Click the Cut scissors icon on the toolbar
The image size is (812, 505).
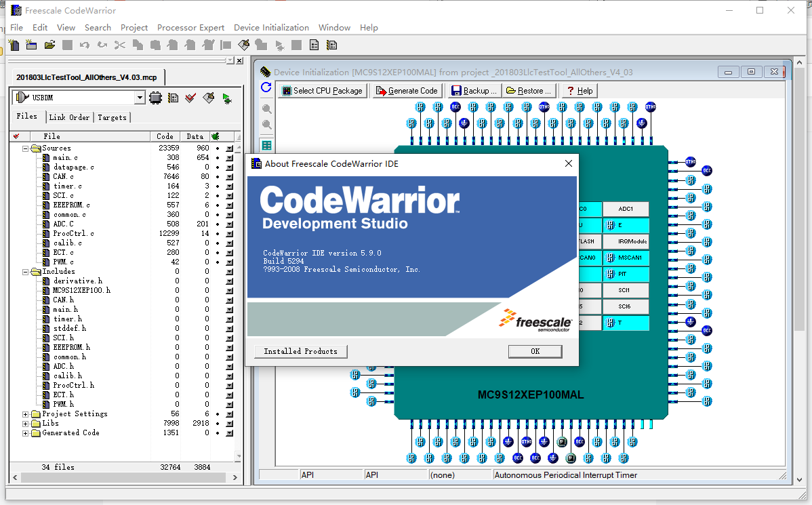click(119, 45)
